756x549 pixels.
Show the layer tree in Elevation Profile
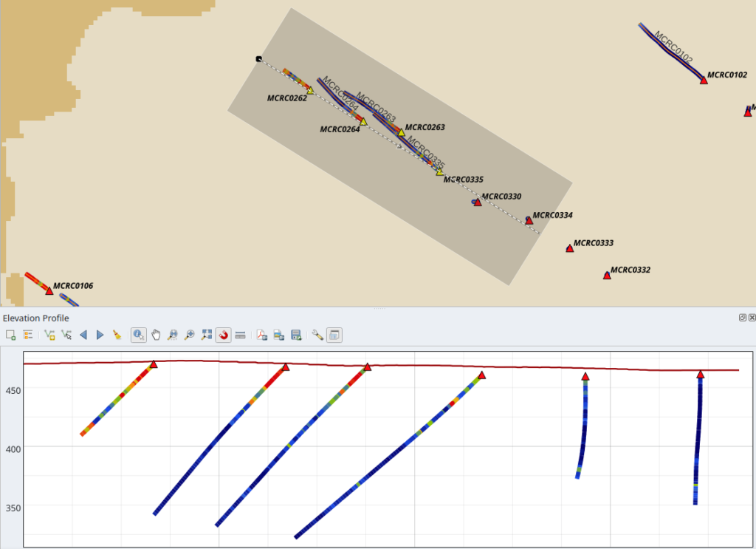click(28, 335)
